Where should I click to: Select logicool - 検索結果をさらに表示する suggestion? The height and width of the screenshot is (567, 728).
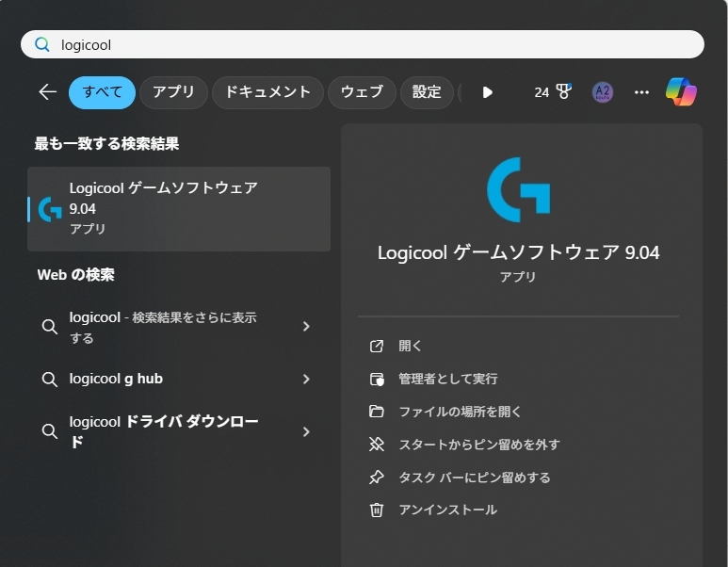179,327
